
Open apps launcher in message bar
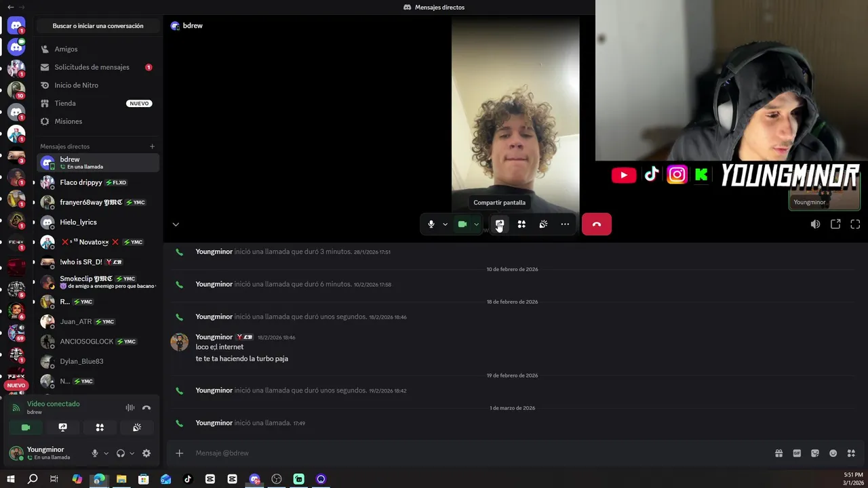click(852, 453)
